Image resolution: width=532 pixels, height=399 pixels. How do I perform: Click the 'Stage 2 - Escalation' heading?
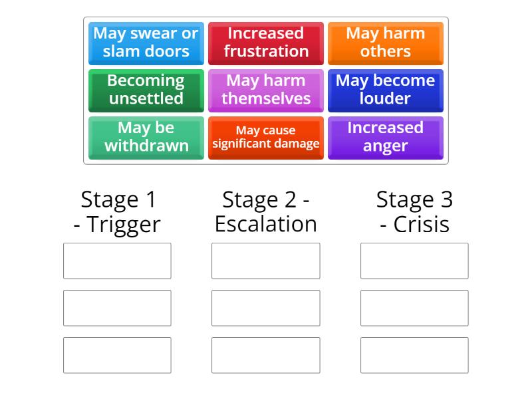pos(266,211)
